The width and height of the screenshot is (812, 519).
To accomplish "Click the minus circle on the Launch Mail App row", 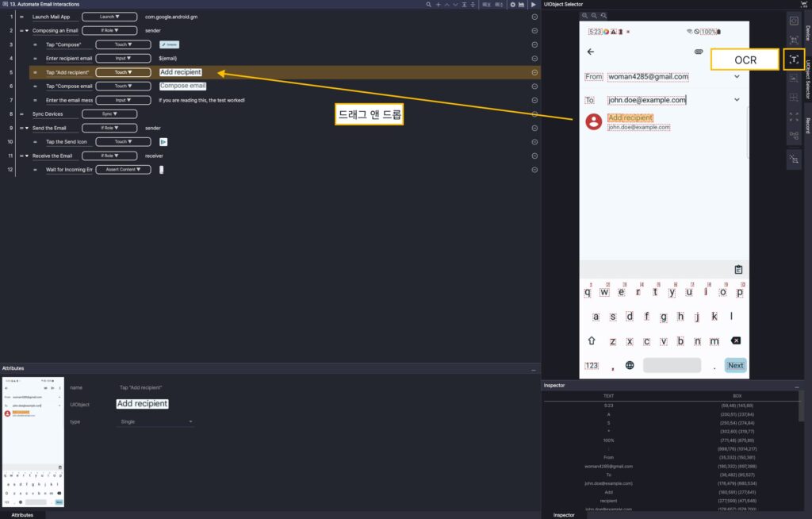I will (x=534, y=17).
